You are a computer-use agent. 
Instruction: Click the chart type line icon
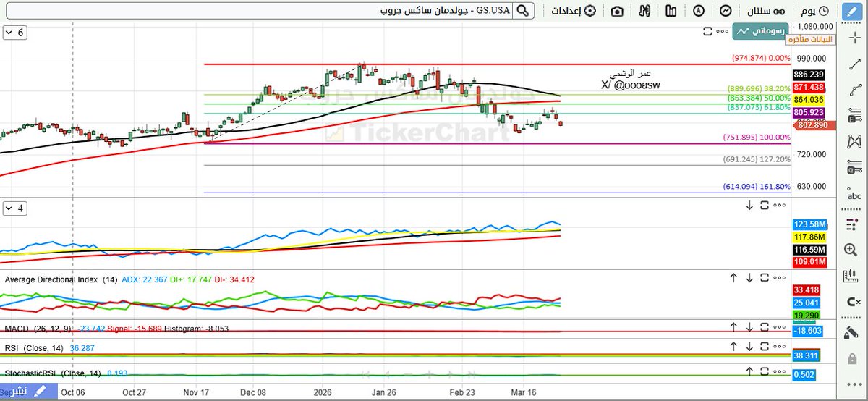pos(725,11)
